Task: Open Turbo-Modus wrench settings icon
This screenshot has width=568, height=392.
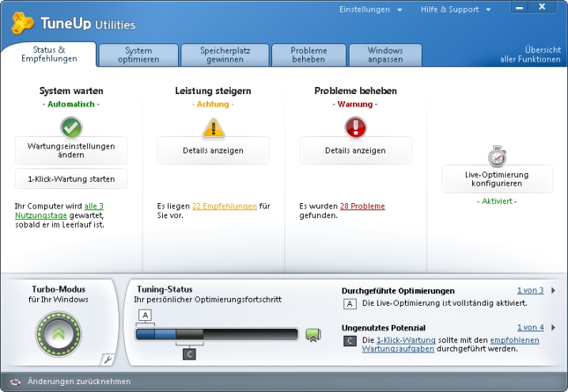Action: 108,360
